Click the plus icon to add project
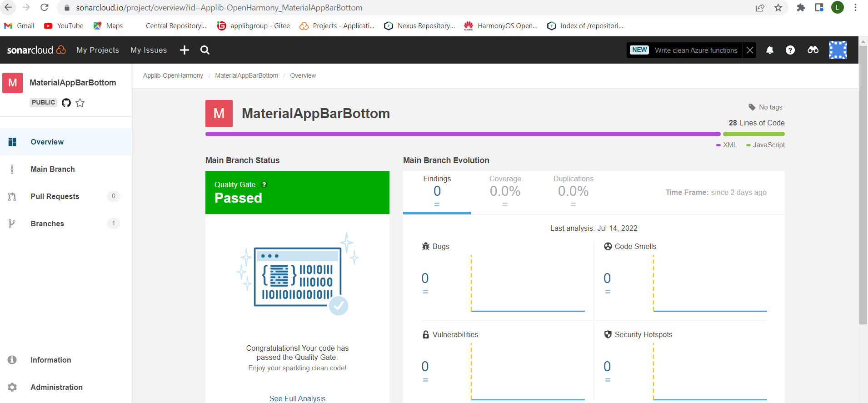This screenshot has height=403, width=868. tap(184, 50)
